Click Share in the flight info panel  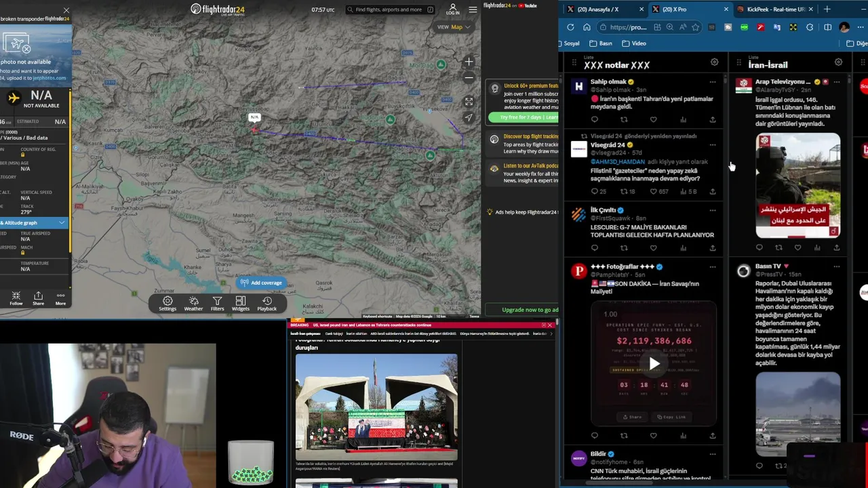coord(38,298)
